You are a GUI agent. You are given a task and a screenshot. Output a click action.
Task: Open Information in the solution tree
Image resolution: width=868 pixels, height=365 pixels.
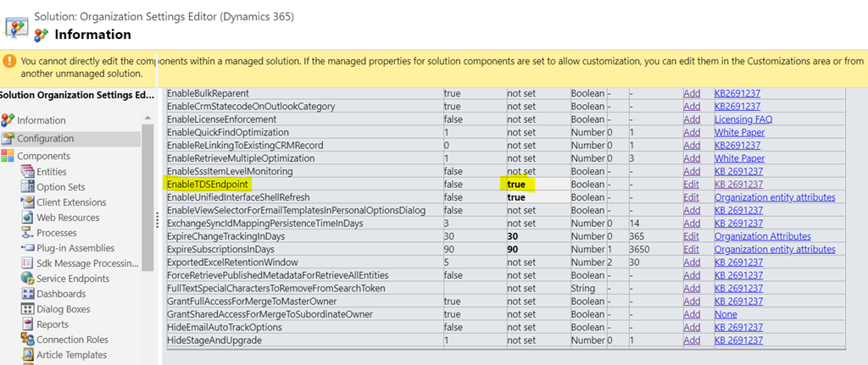click(x=42, y=120)
